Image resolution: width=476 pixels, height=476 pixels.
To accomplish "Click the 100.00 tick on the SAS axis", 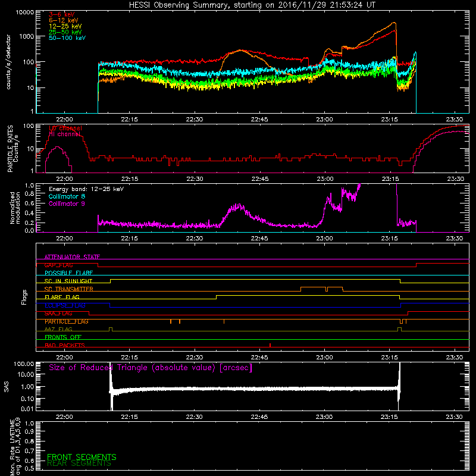I will pos(24,364).
